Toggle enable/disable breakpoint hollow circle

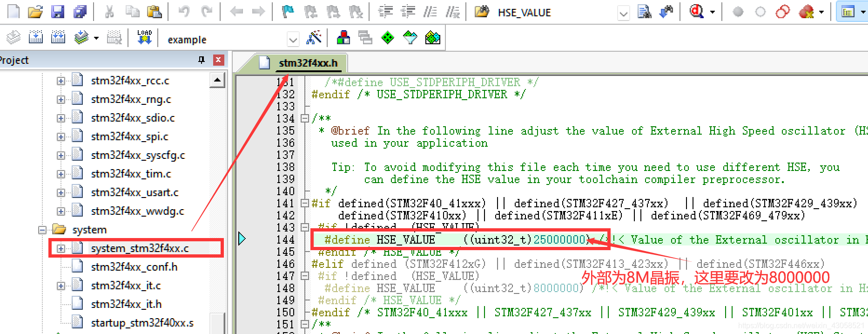click(760, 12)
